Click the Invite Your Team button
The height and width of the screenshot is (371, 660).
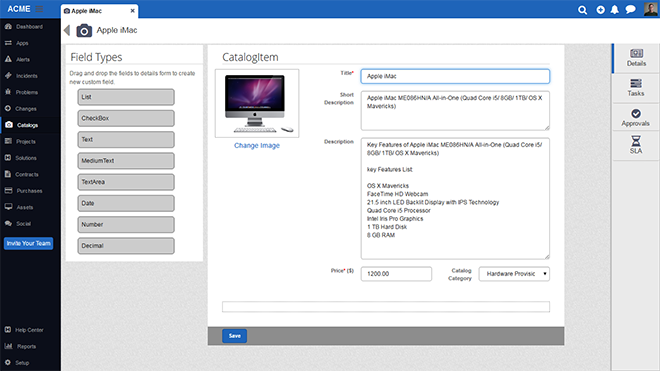(29, 243)
